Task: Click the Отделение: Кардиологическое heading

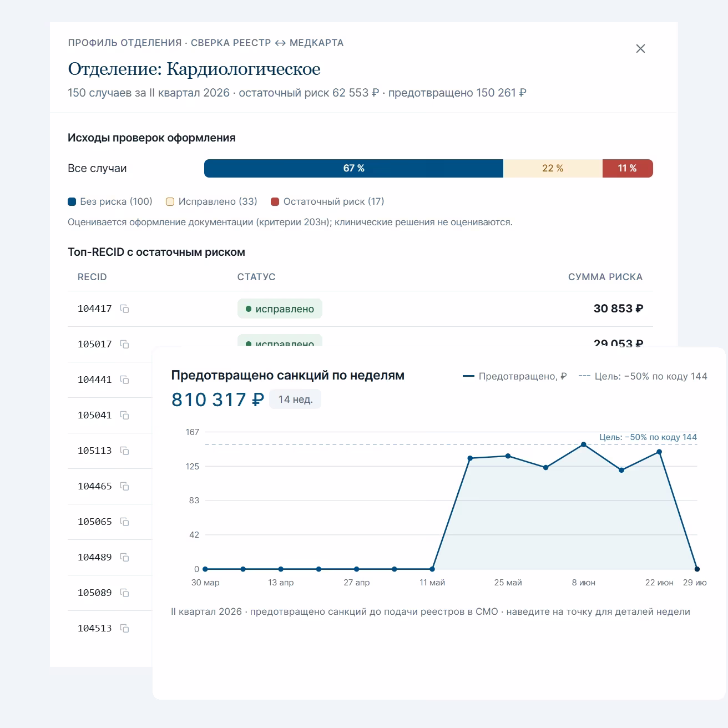Action: coord(194,69)
